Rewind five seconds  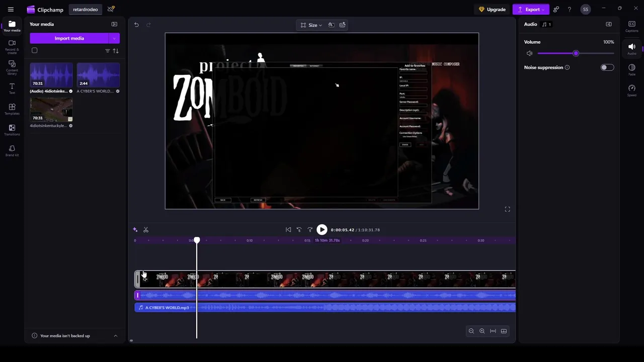point(299,230)
